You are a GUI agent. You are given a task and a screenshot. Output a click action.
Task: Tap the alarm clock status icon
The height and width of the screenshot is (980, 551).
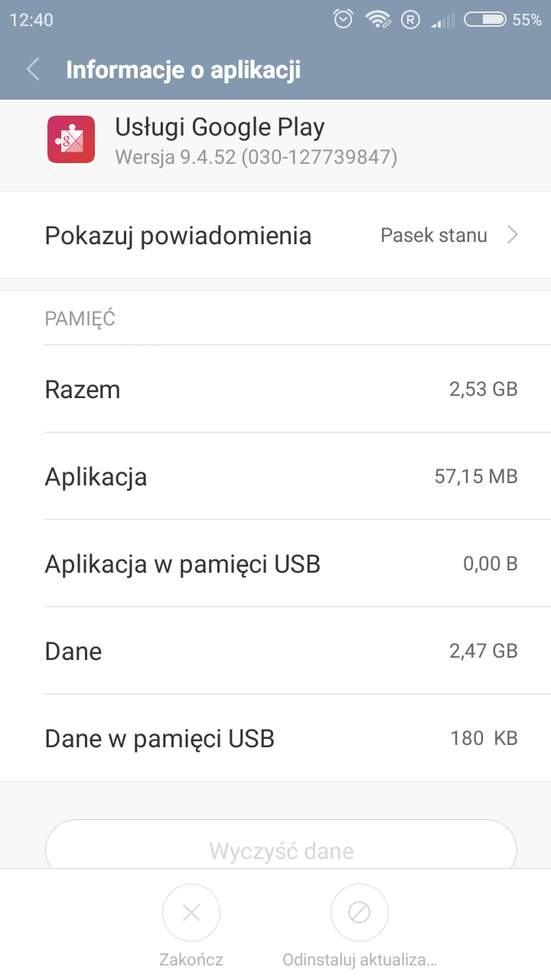(x=344, y=20)
